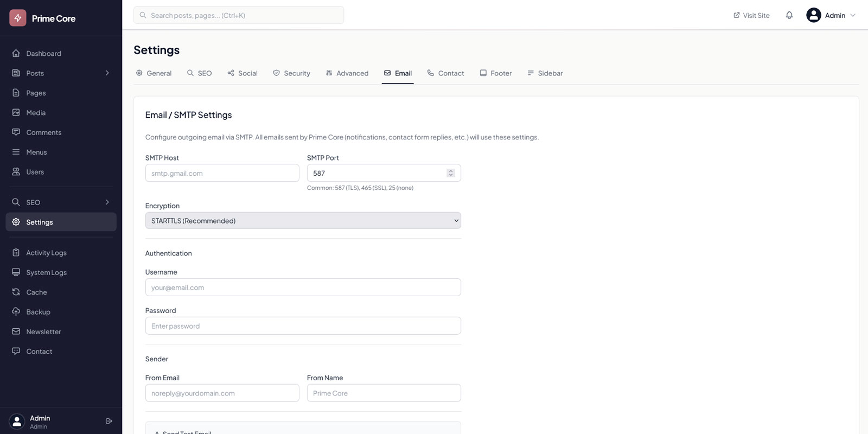868x434 pixels.
Task: Switch to the Security tab
Action: point(291,73)
